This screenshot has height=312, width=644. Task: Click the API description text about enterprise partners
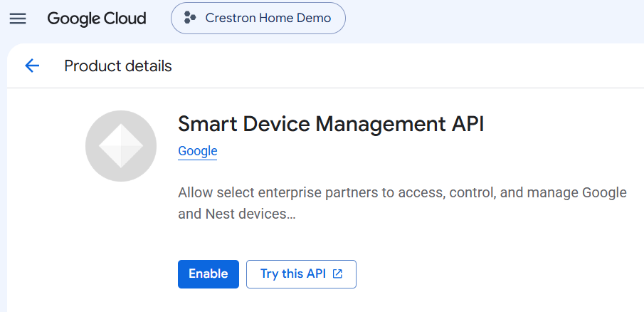click(403, 203)
